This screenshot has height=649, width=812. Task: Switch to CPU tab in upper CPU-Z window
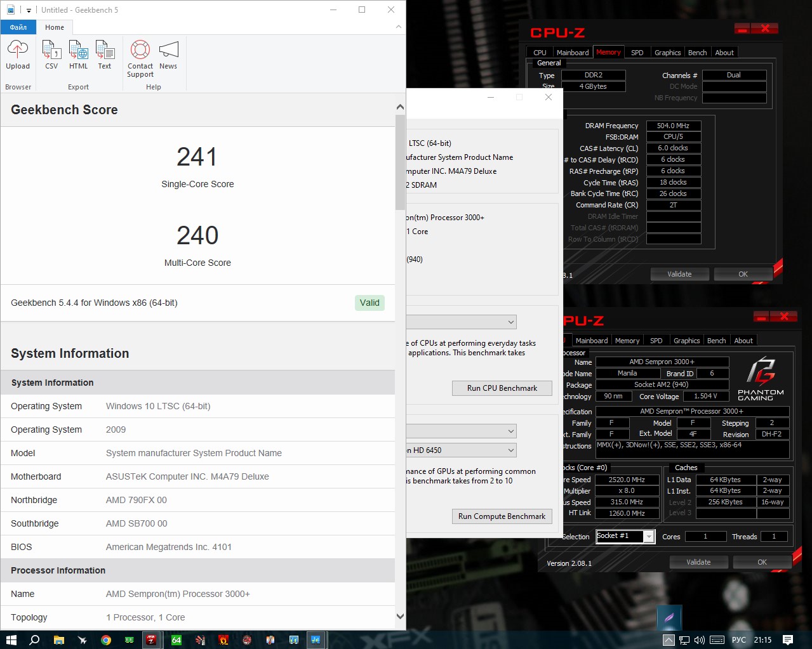[x=540, y=53]
